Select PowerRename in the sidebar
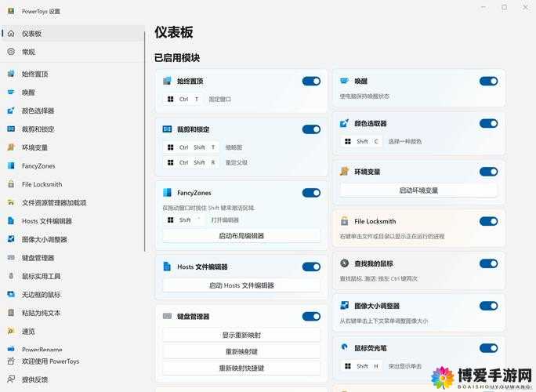Image resolution: width=536 pixels, height=392 pixels. (x=73, y=349)
